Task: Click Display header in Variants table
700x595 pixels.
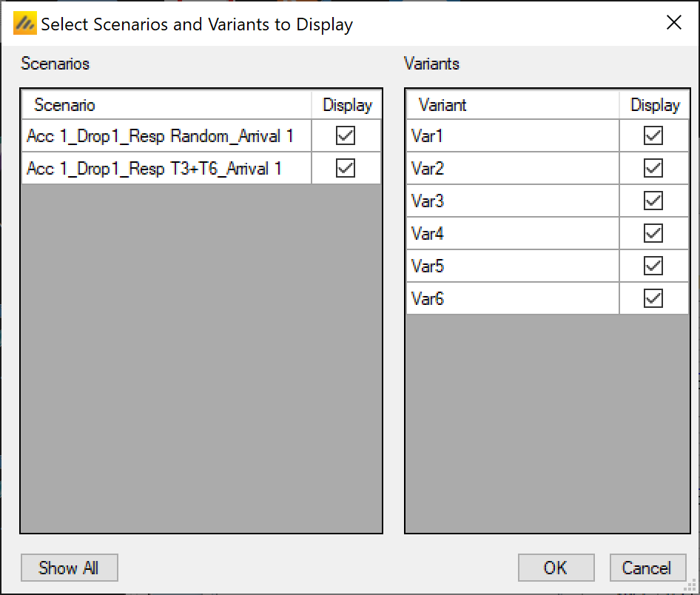Action: pos(654,105)
